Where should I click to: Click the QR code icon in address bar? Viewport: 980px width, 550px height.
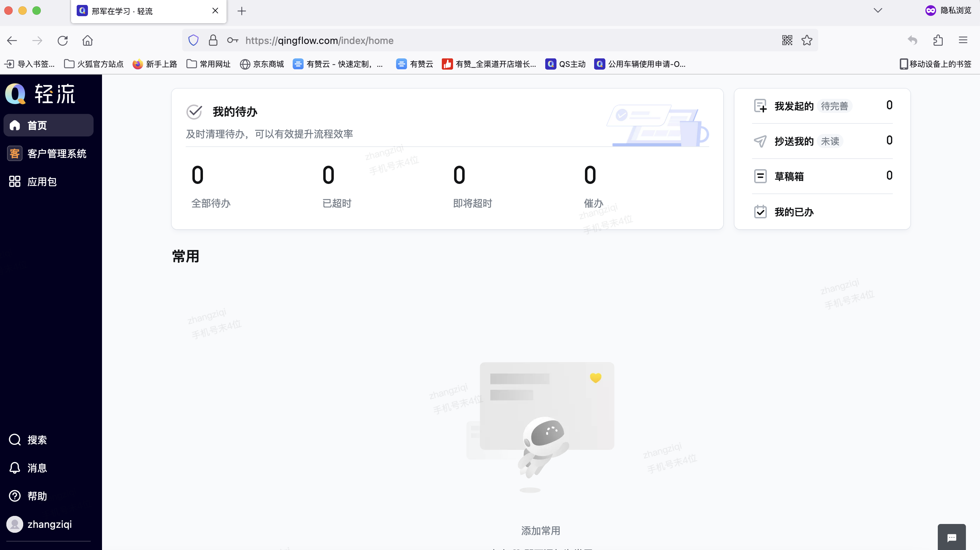[787, 40]
